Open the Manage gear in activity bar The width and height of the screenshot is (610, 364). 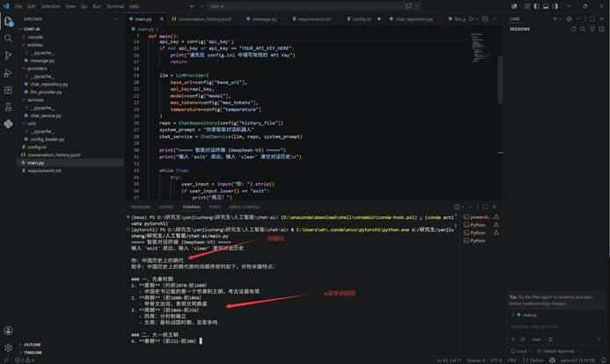click(8, 347)
